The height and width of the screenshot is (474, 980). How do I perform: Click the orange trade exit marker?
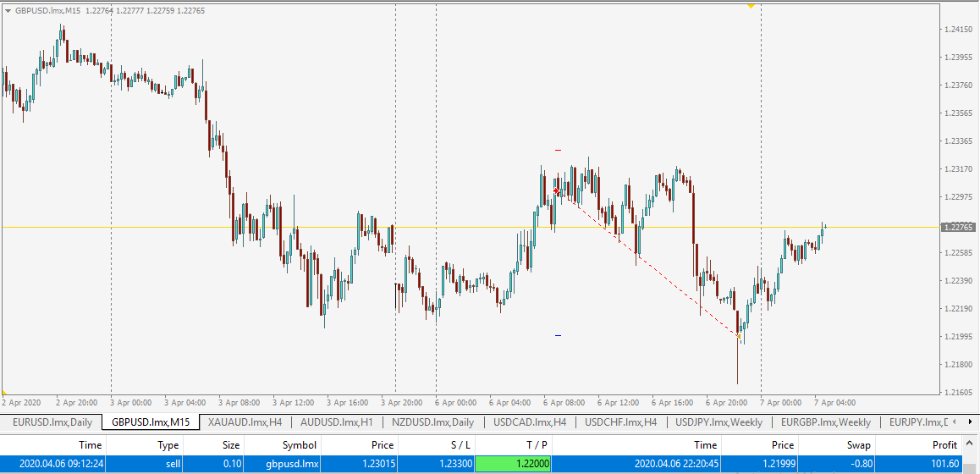pos(740,336)
